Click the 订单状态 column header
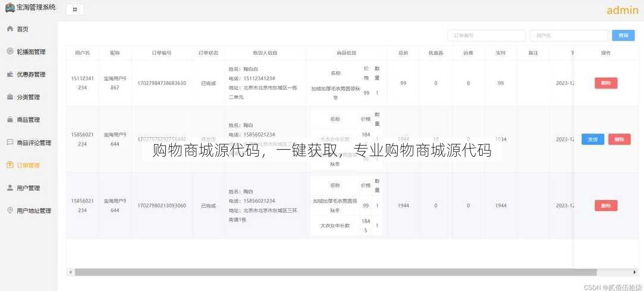644x291 pixels. click(208, 53)
